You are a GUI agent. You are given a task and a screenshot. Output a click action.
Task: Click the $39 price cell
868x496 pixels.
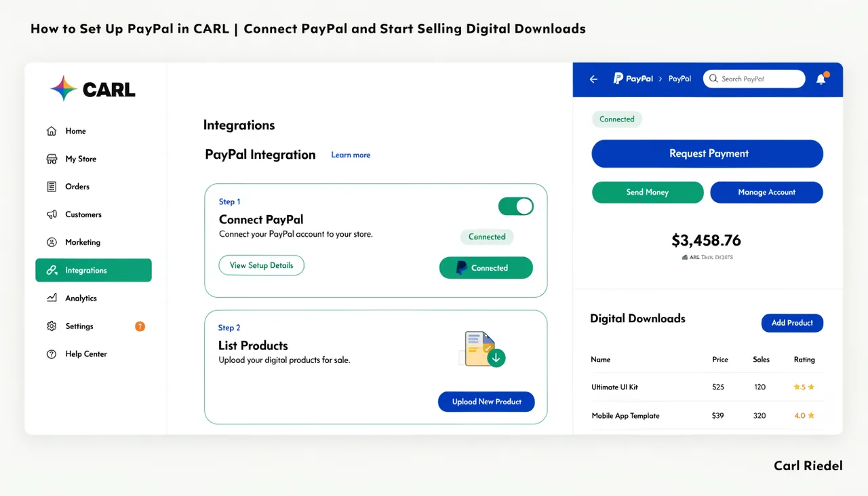(x=718, y=416)
